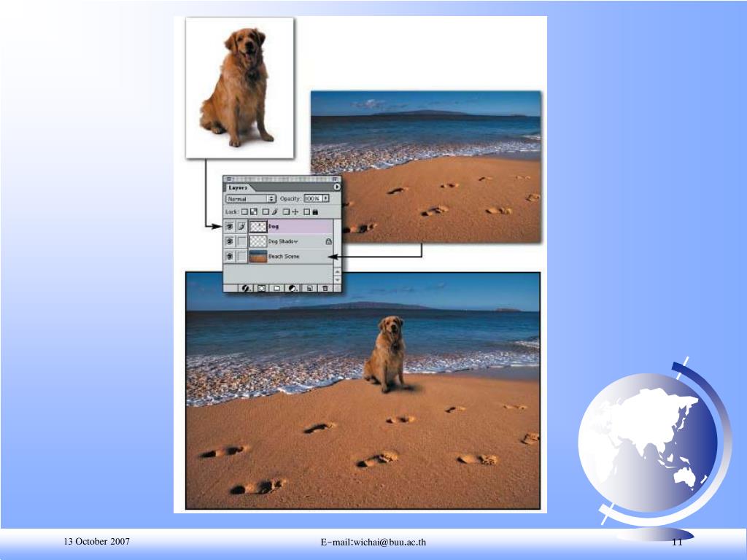The height and width of the screenshot is (560, 747).
Task: Click the Add layer style icon
Action: point(247,288)
